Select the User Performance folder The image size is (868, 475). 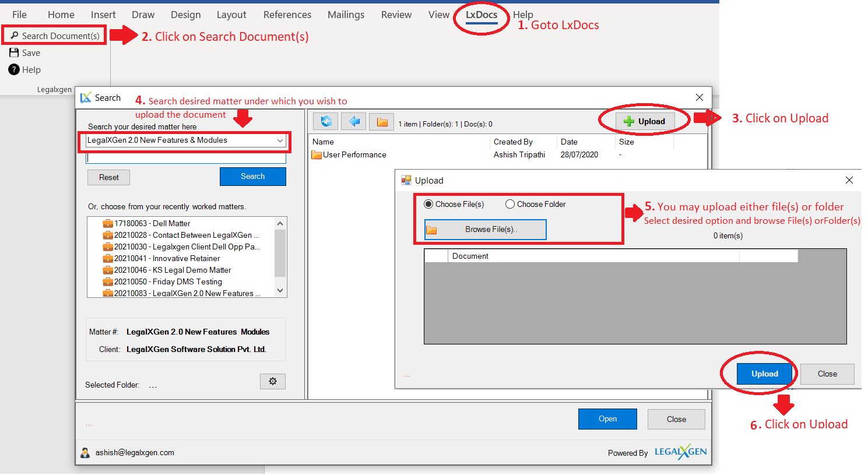[354, 155]
